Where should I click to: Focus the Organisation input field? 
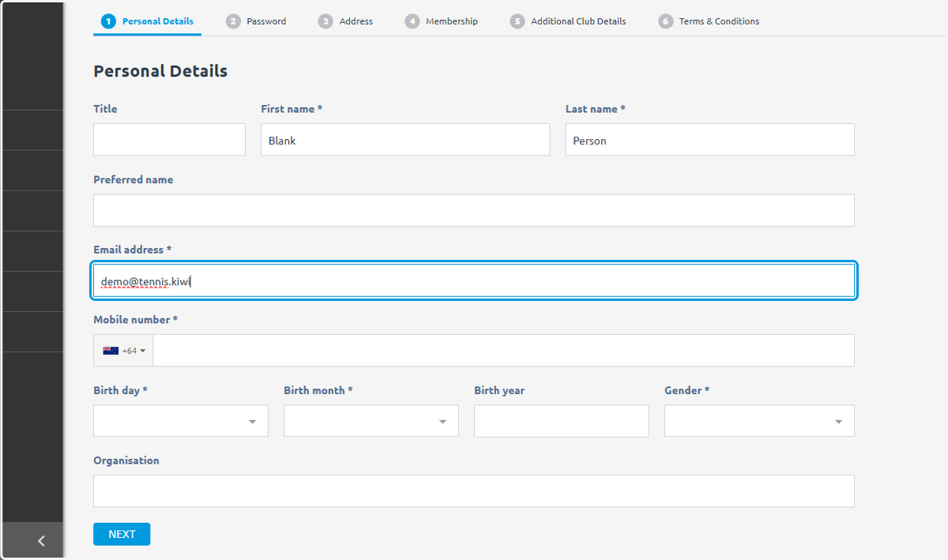tap(474, 491)
